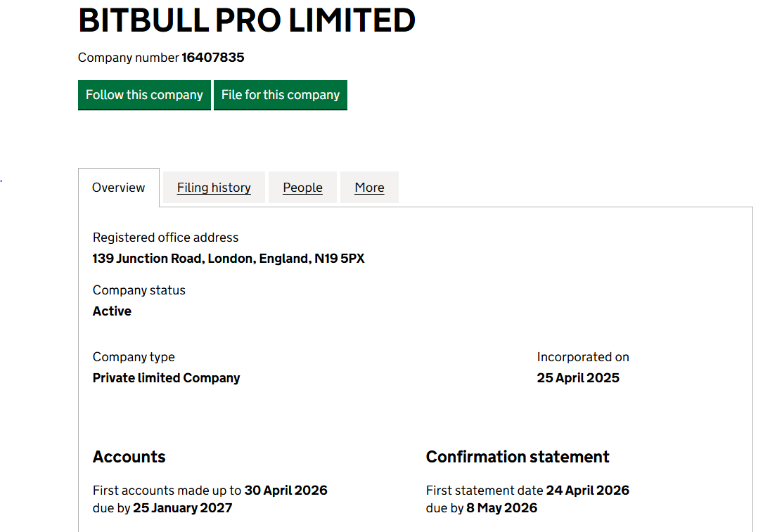Switch to the Overview tab
770x532 pixels.
(119, 188)
